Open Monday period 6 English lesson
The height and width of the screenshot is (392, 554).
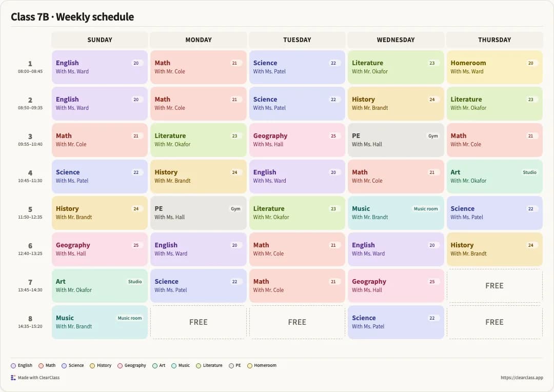click(199, 249)
